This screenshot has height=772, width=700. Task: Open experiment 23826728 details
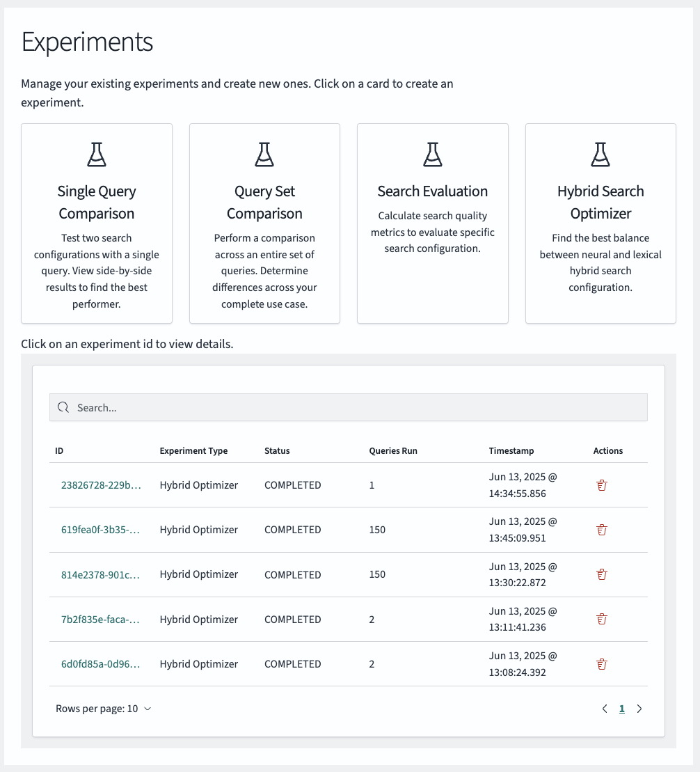[100, 485]
